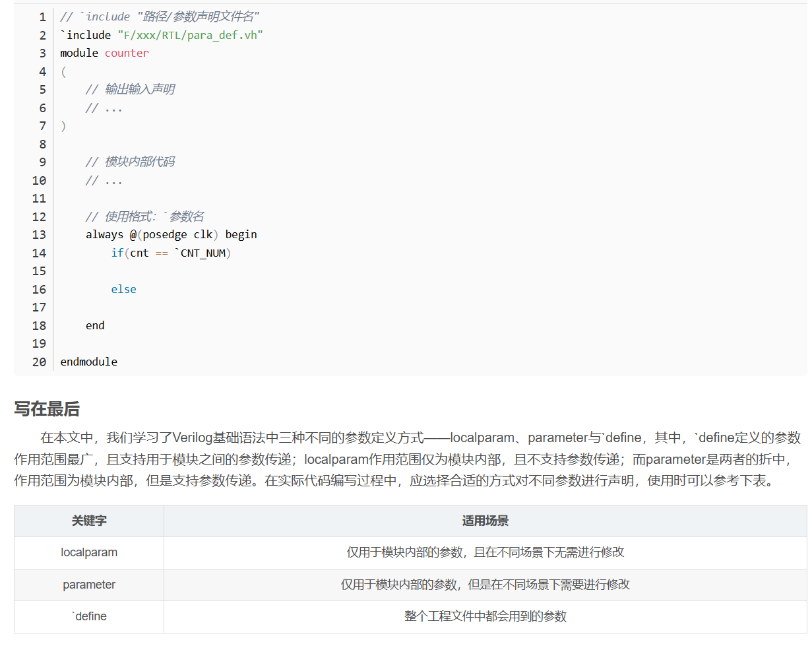Select the module keyword on line 3
The width and height of the screenshot is (812, 648).
point(78,53)
